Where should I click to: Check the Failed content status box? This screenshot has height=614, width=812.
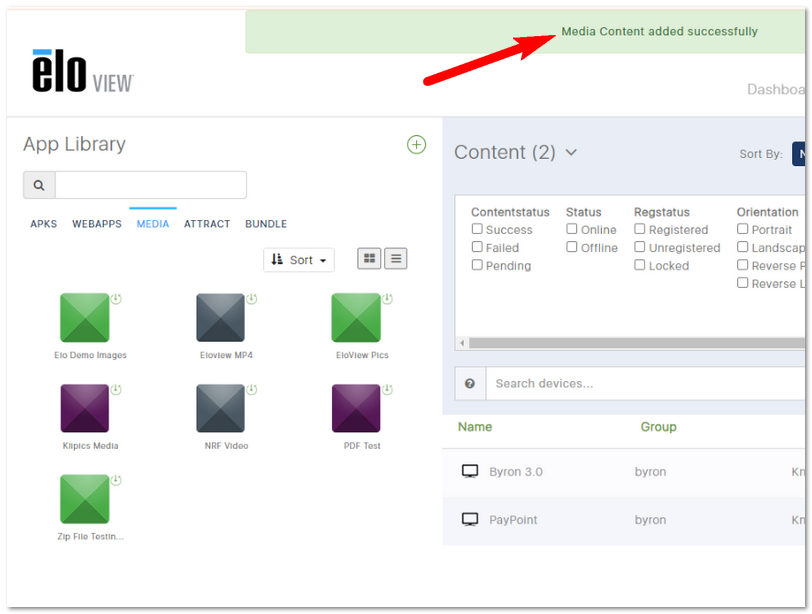pyautogui.click(x=477, y=247)
